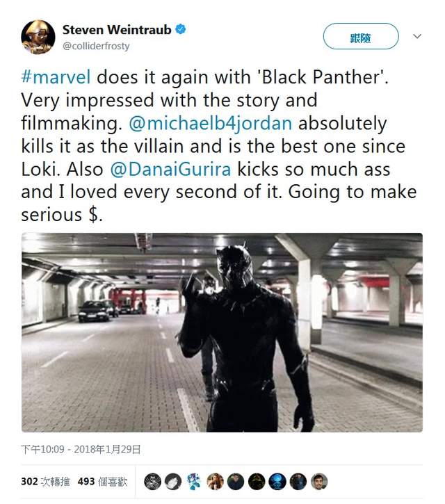Image resolution: width=445 pixels, height=504 pixels.
Task: Click the fifth liker avatar in the row
Action: pos(236,481)
